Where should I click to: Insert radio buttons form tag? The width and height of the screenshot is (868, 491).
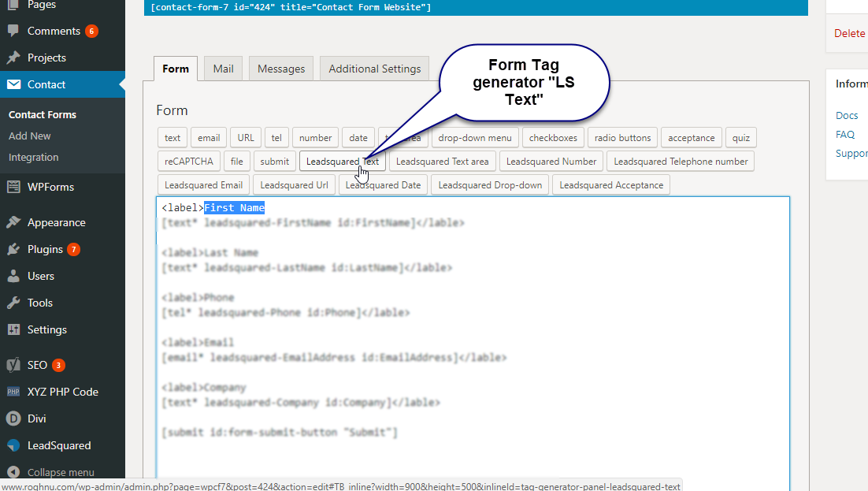[623, 138]
